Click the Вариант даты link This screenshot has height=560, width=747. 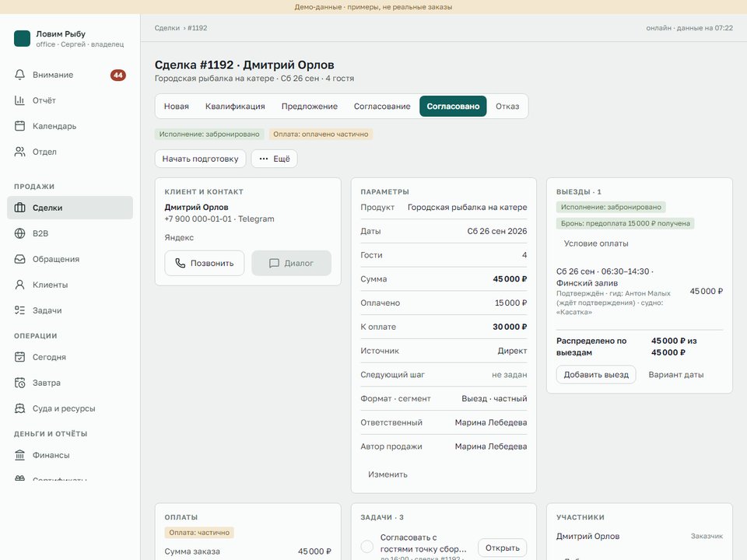pyautogui.click(x=676, y=375)
